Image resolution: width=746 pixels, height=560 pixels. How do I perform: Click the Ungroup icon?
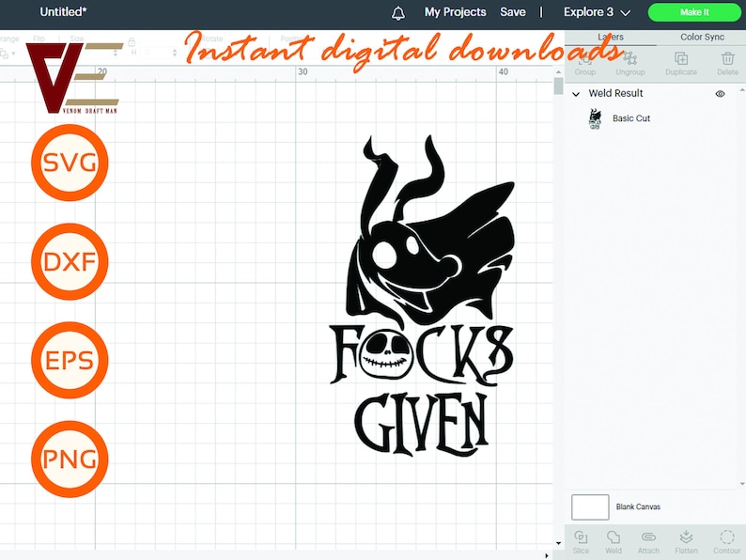629,62
